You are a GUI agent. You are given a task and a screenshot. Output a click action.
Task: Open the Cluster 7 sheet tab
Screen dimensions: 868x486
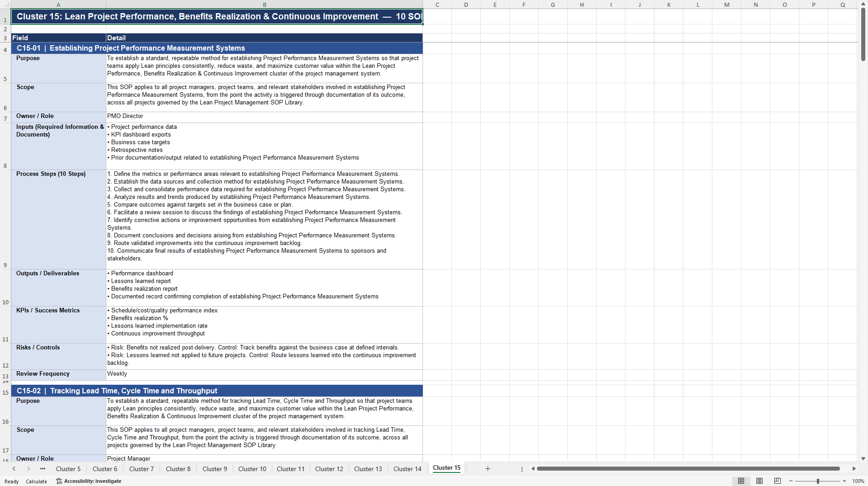click(142, 469)
